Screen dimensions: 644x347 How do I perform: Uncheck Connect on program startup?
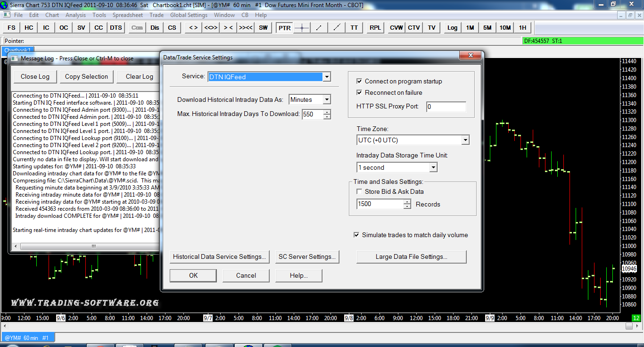360,81
